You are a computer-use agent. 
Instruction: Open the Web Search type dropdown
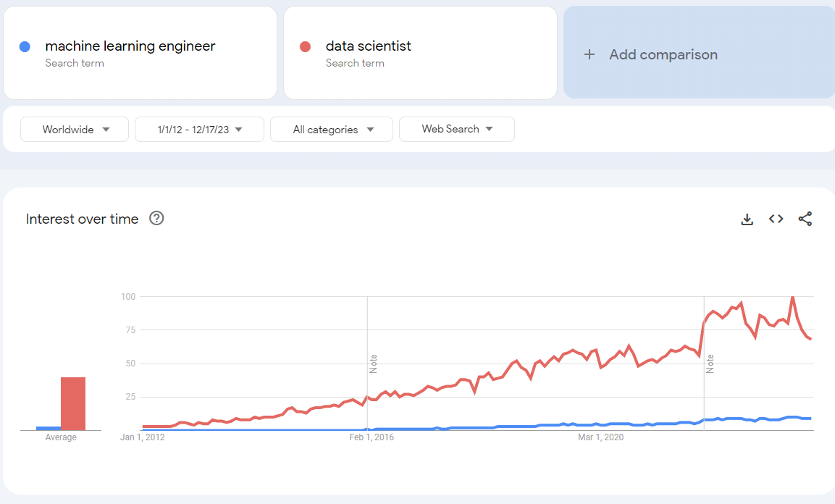(457, 129)
